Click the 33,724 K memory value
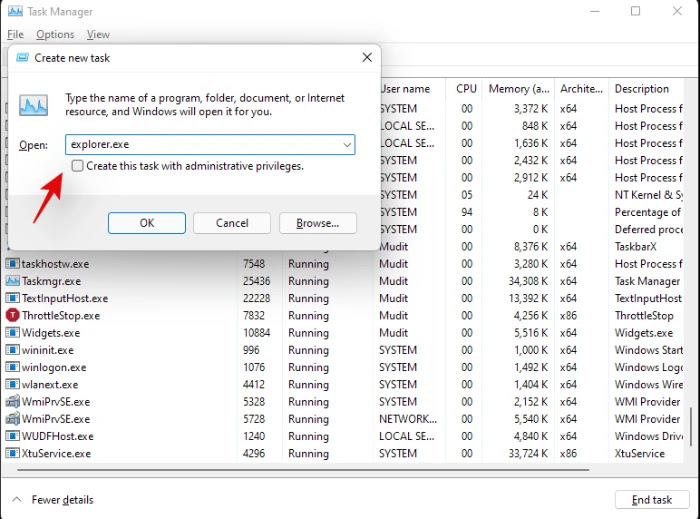700x519 pixels. click(x=528, y=453)
